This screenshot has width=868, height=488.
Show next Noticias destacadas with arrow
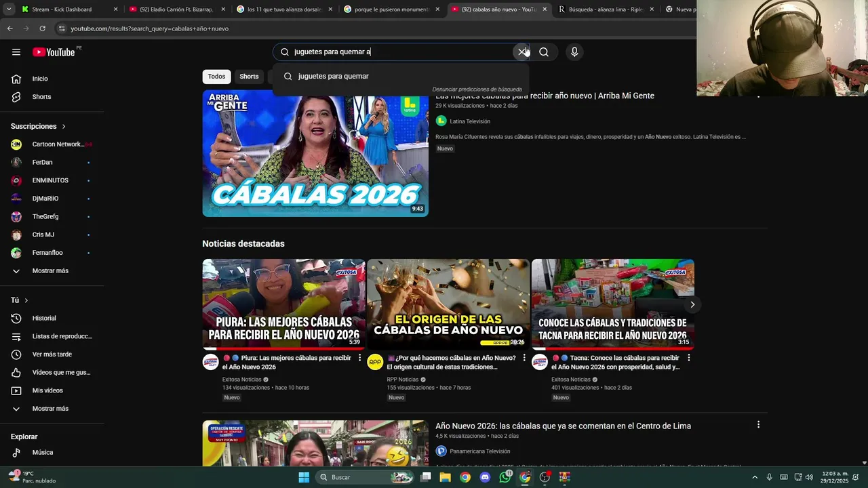pyautogui.click(x=692, y=304)
